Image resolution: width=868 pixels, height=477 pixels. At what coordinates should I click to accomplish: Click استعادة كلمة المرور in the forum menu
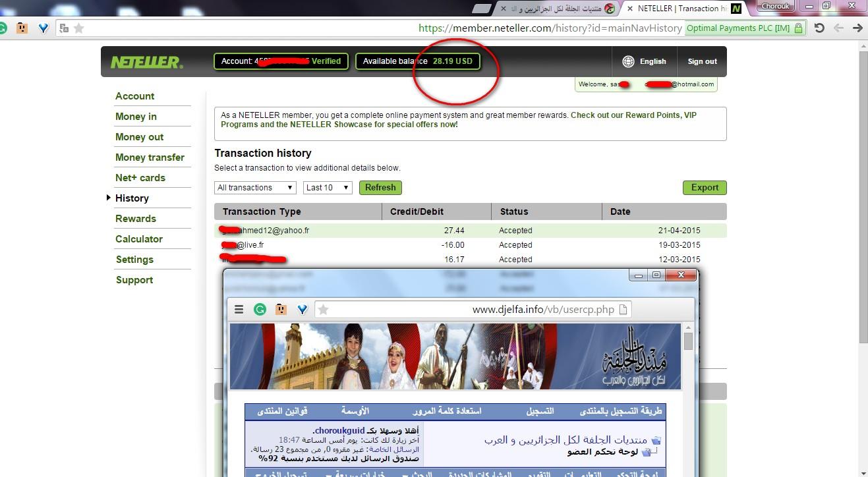click(447, 411)
